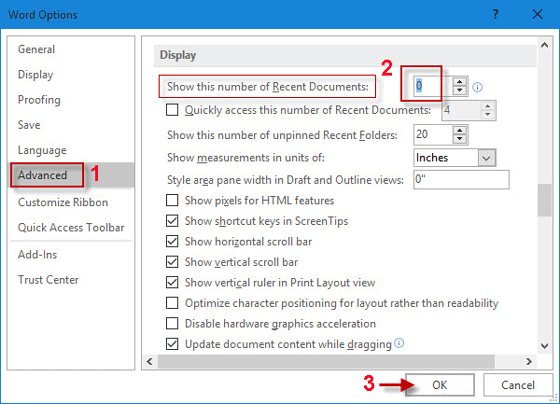Confirm changes with the OK button
This screenshot has width=560, height=404.
[x=440, y=385]
